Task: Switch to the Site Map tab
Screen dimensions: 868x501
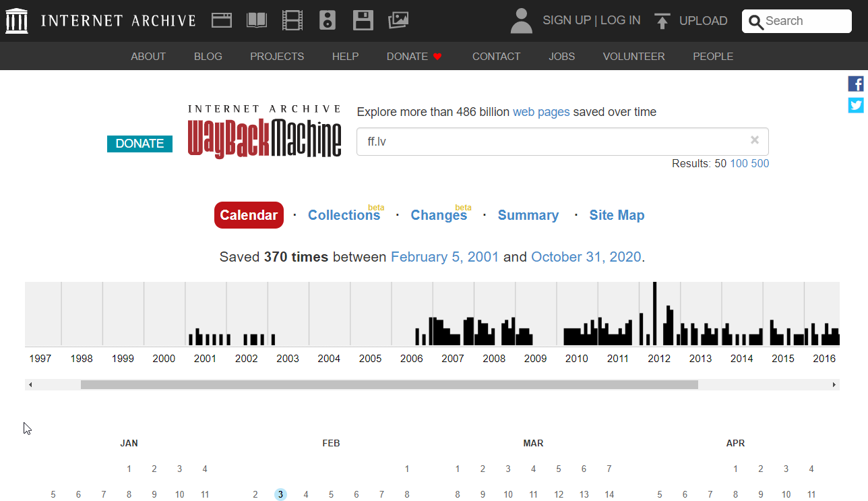Action: (617, 215)
